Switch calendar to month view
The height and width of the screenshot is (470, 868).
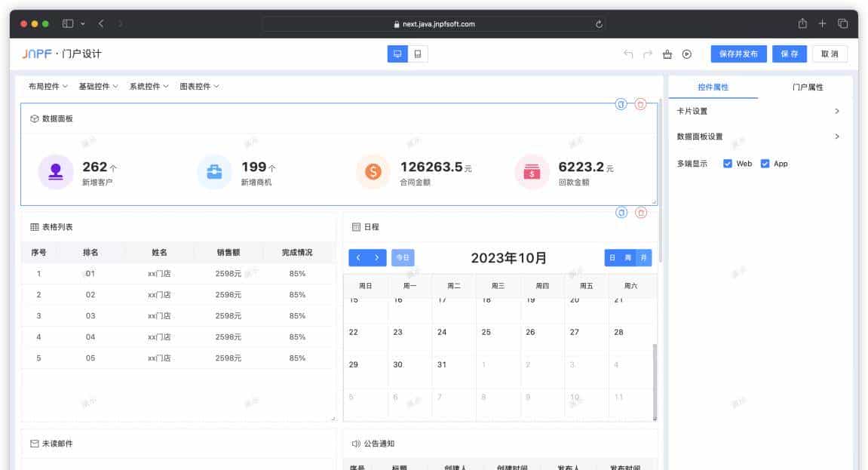[x=644, y=258]
